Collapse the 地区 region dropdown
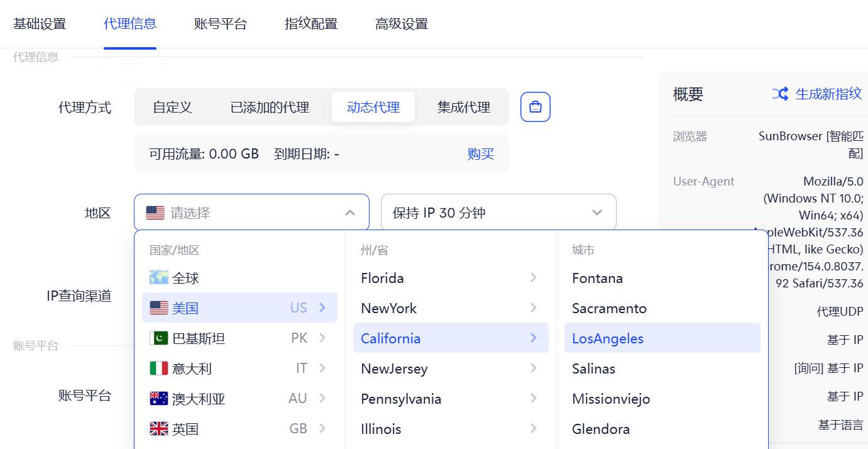Screen dimensions: 868x449 click(350, 213)
